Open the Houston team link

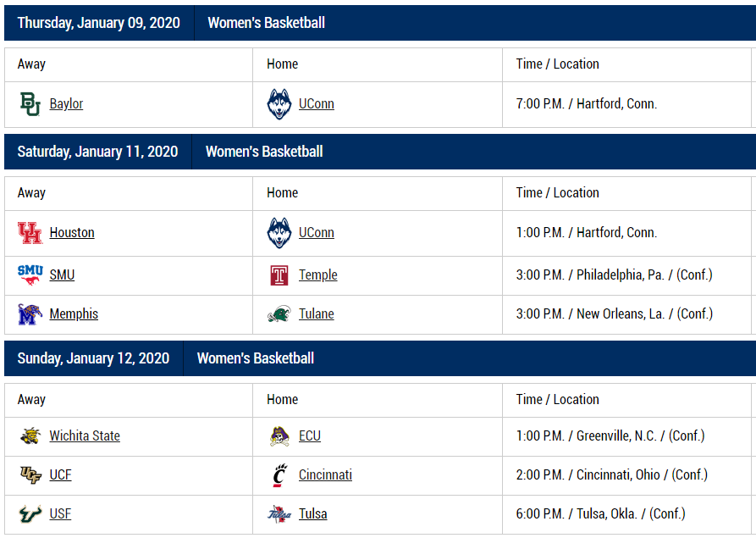(x=72, y=233)
